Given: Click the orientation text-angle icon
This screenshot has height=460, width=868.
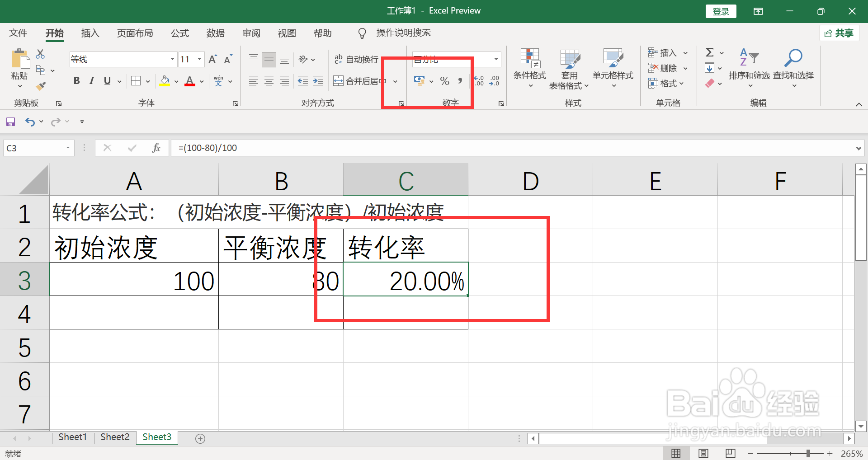Looking at the screenshot, I should click(303, 59).
